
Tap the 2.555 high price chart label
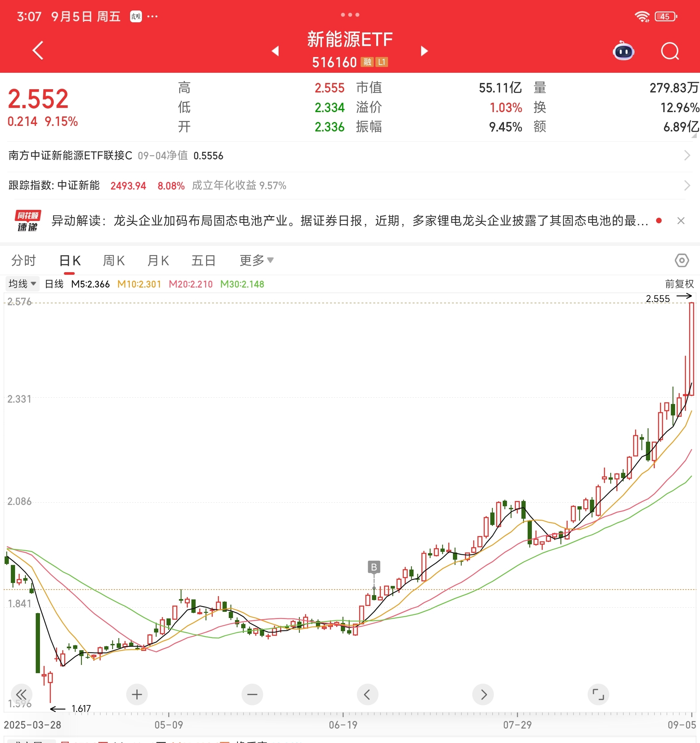(x=658, y=299)
